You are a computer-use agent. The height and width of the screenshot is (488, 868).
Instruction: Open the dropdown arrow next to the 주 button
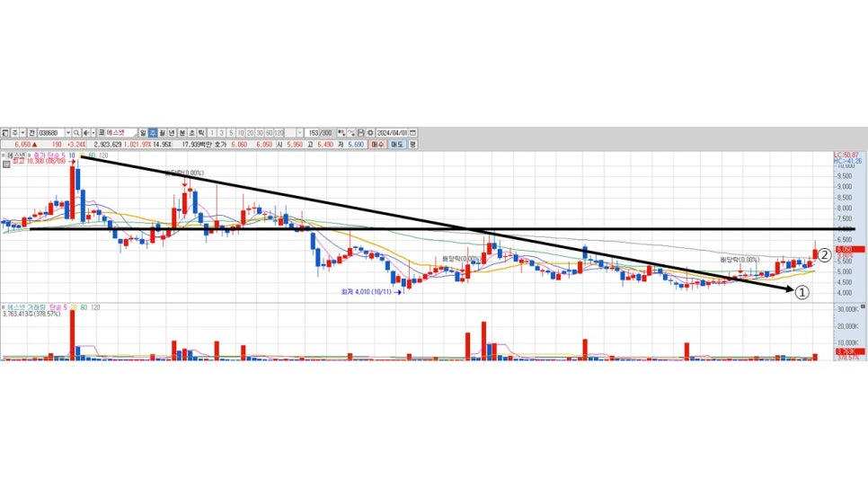tap(22, 133)
